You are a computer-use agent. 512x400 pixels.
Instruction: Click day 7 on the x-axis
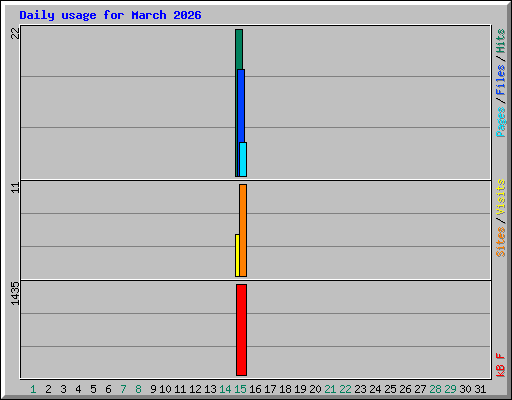point(123,389)
